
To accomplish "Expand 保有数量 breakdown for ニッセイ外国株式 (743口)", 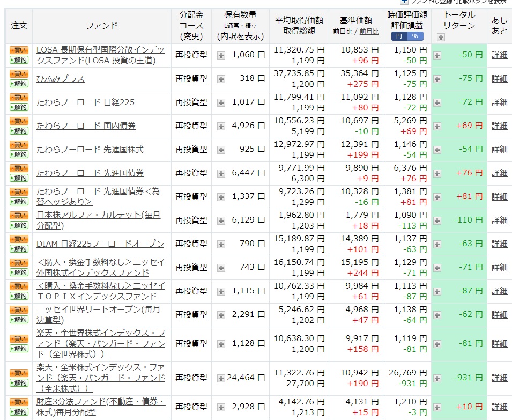I will (221, 268).
